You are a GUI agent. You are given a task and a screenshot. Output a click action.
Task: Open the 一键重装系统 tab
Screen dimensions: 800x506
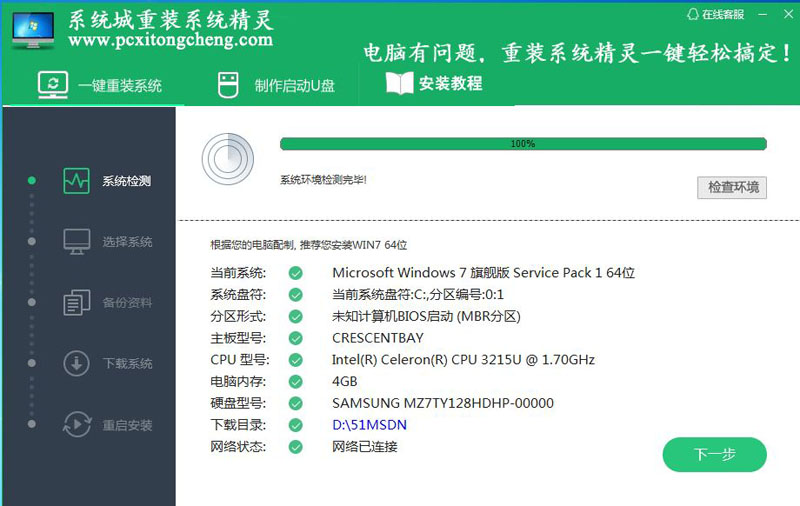coord(100,85)
